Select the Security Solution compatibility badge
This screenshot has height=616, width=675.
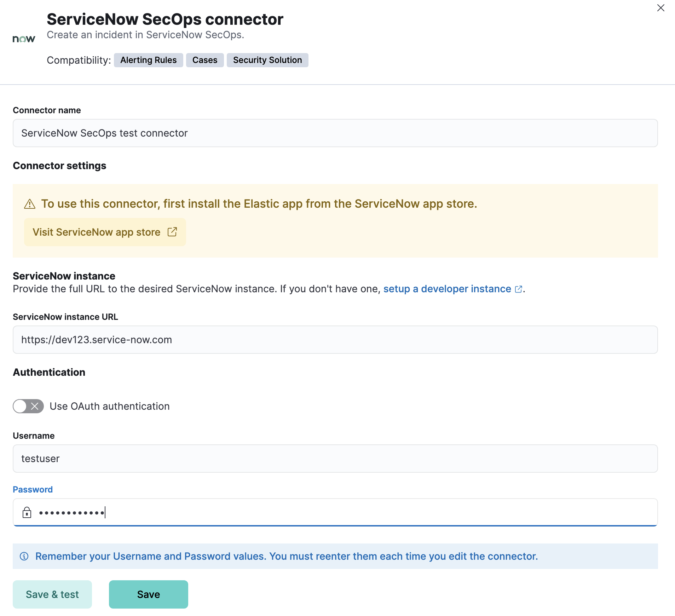point(267,60)
